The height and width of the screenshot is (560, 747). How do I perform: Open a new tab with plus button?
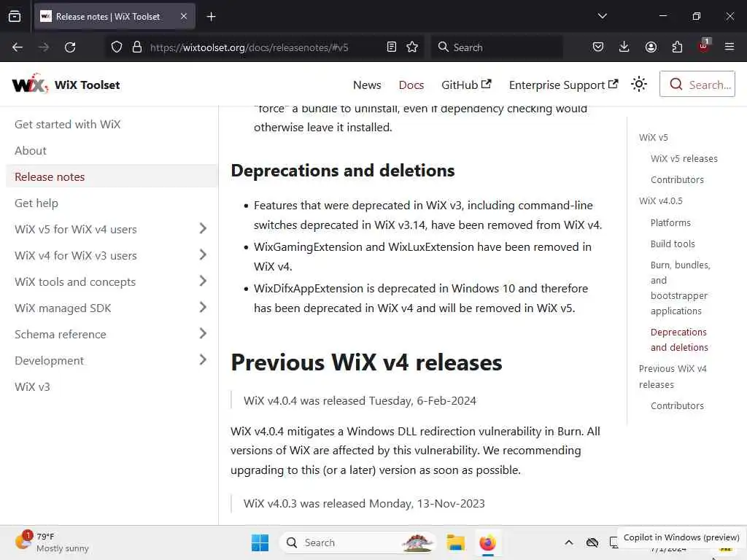211,17
